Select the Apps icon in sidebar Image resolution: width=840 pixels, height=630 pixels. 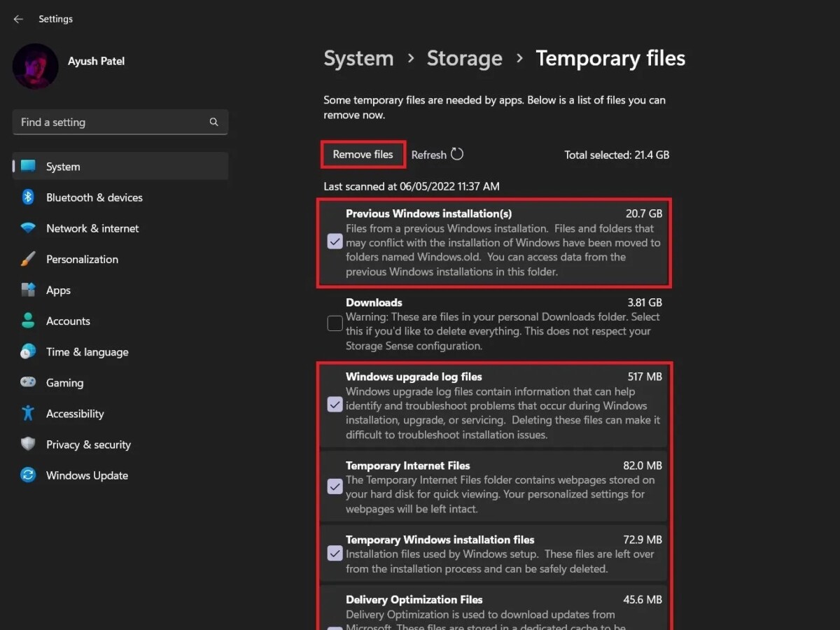tap(28, 290)
